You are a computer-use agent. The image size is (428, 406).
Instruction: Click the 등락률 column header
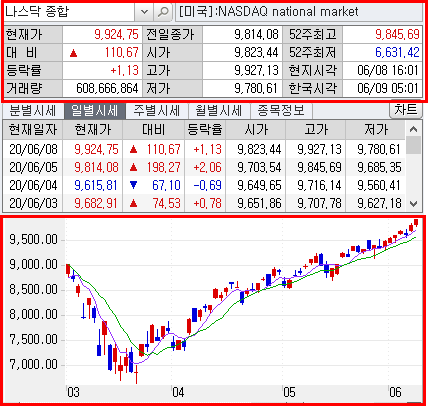pos(205,130)
